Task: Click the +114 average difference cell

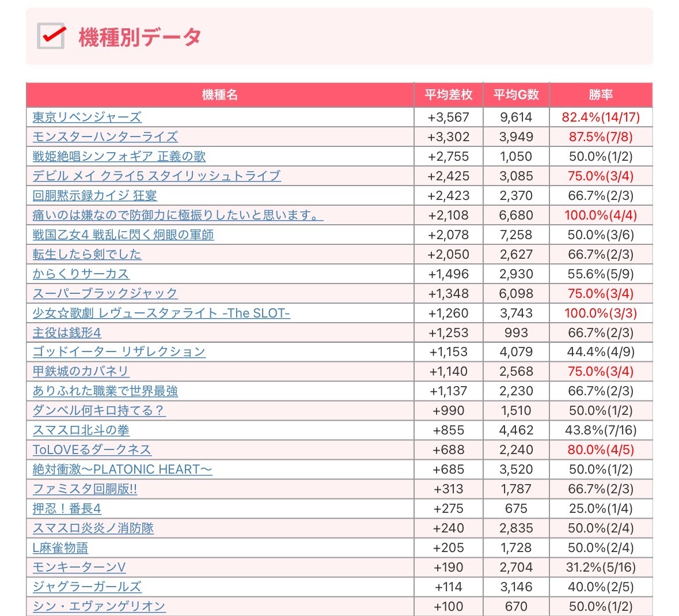Action: [x=449, y=587]
